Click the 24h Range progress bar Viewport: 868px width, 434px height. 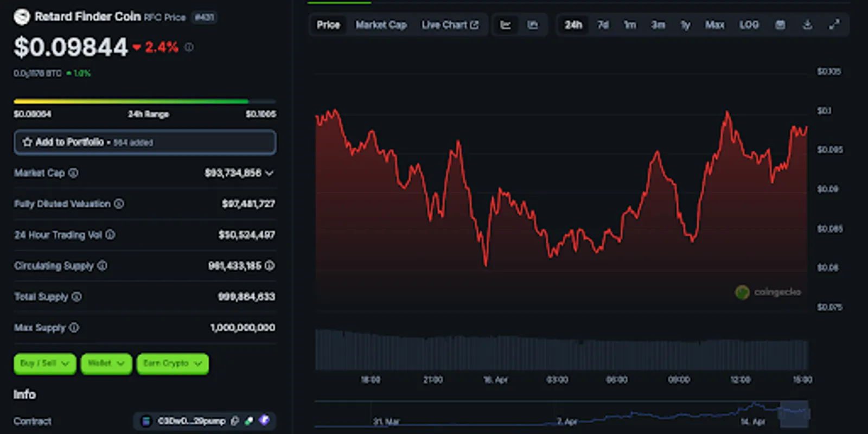coord(145,101)
